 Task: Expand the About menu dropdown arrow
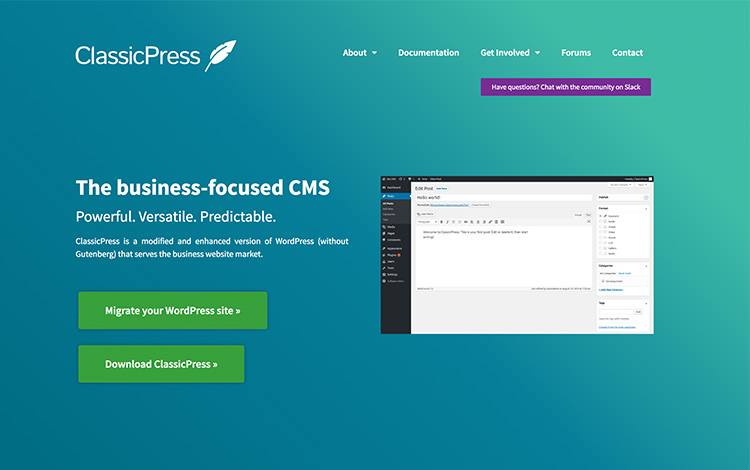coord(374,53)
